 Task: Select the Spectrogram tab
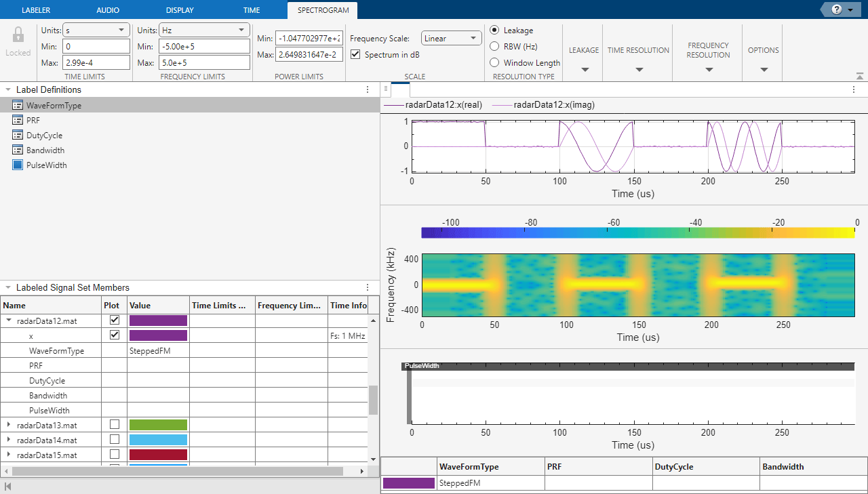[323, 10]
